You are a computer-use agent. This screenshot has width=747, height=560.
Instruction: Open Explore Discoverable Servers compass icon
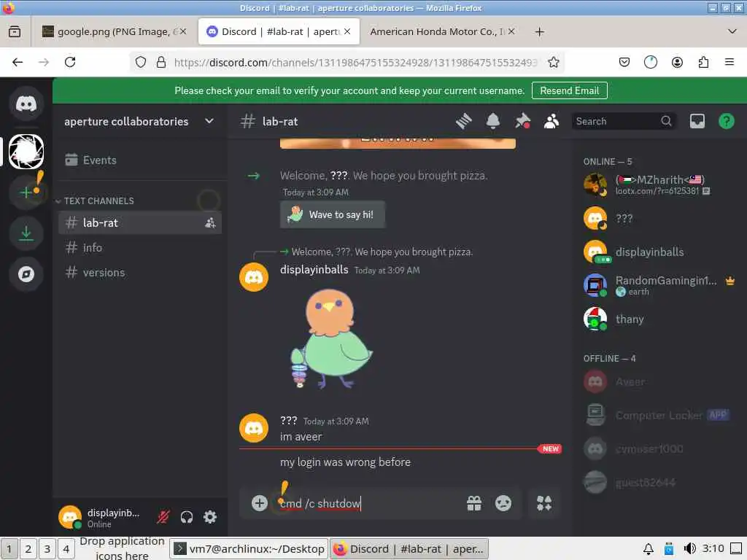coord(26,274)
